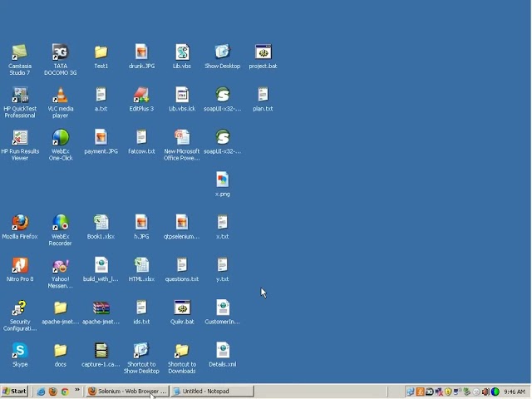Select the VLC media player shortcut
The height and width of the screenshot is (399, 532).
coord(61,96)
